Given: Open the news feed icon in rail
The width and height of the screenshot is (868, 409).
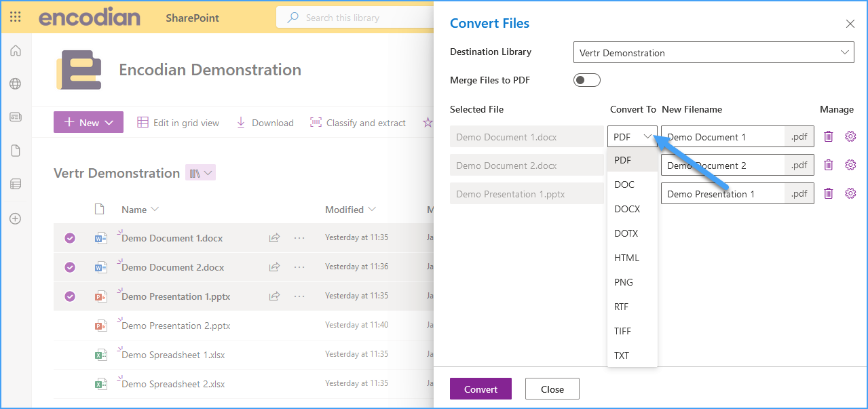Looking at the screenshot, I should (x=16, y=117).
